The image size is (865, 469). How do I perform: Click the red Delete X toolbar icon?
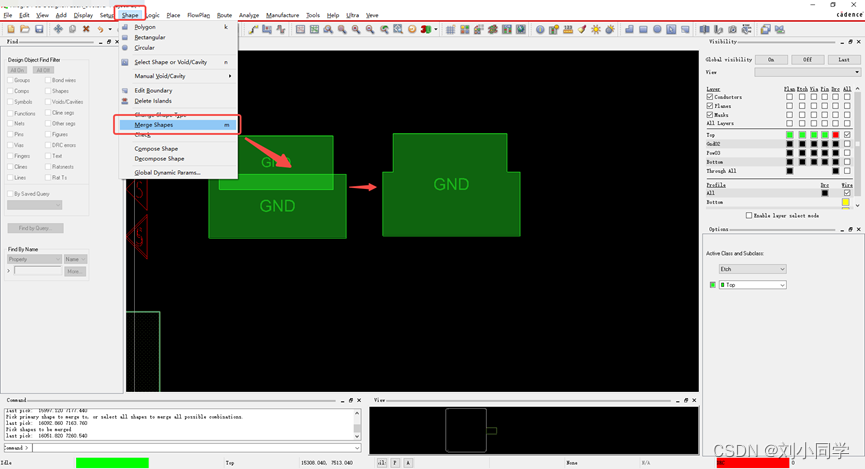pyautogui.click(x=86, y=29)
